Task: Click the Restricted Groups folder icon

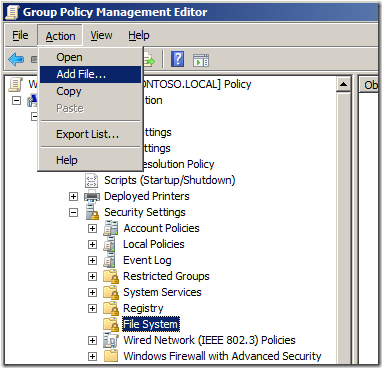Action: 111,276
